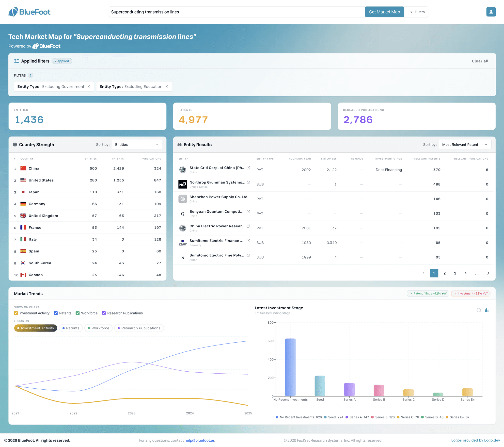Toggle the Patents checkbox
This screenshot has height=447, width=504.
tap(55, 313)
